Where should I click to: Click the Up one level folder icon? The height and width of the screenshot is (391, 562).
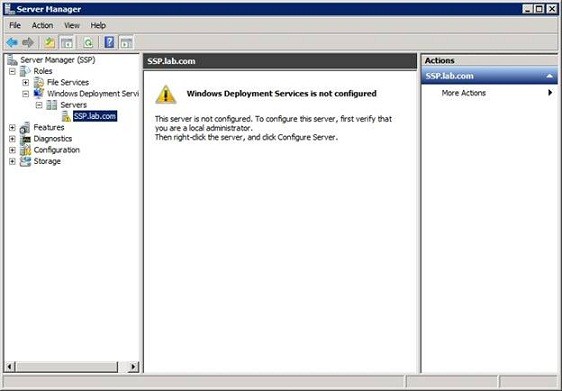[x=49, y=43]
